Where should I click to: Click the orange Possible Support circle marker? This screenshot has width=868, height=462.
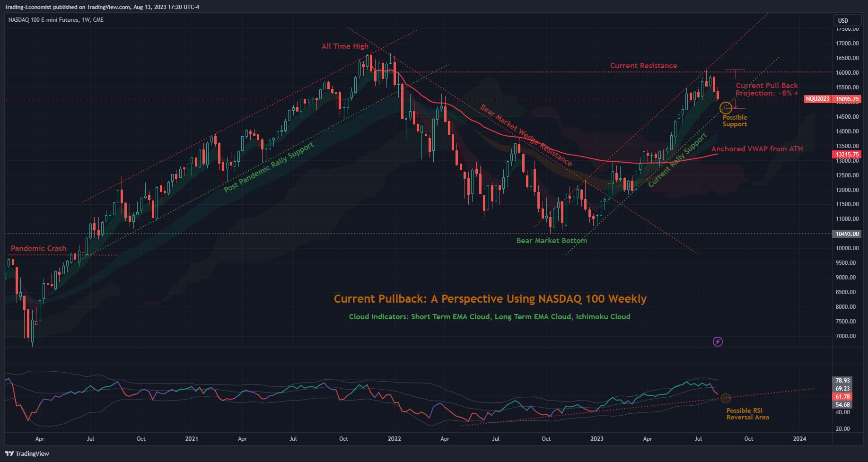tap(726, 108)
